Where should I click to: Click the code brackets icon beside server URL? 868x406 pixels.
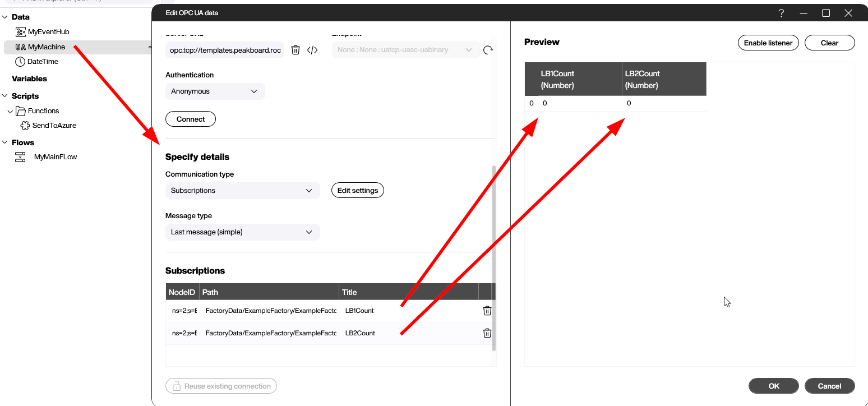[312, 50]
